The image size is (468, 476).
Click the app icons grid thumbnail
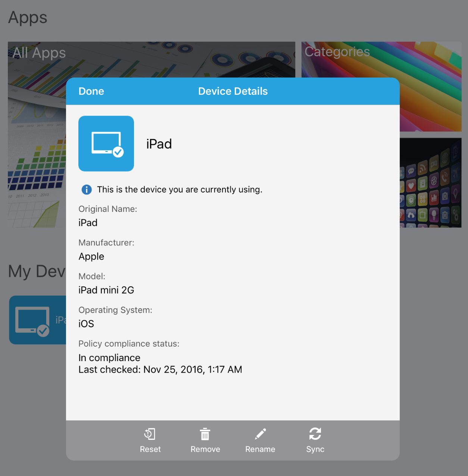[430, 183]
